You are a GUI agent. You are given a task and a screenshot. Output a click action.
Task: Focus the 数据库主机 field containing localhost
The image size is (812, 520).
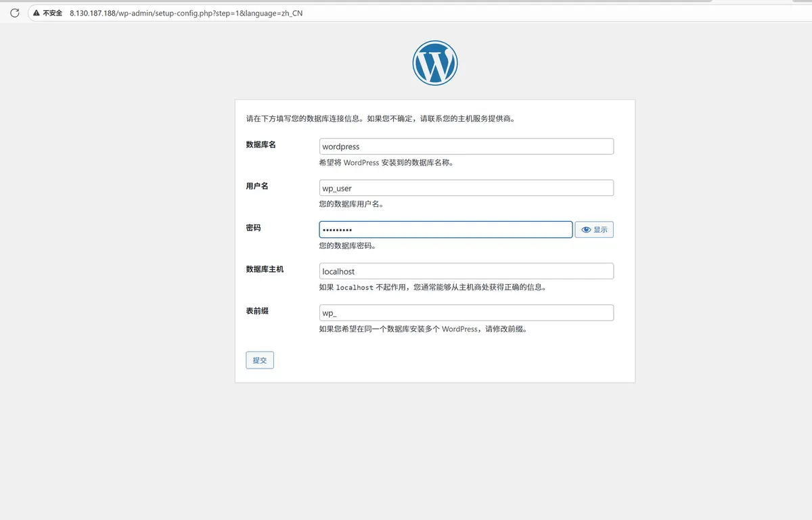[x=466, y=271]
